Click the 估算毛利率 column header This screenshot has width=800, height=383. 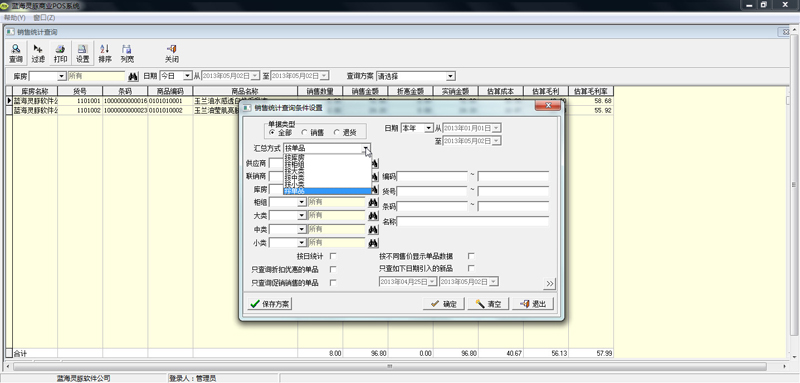[591, 91]
